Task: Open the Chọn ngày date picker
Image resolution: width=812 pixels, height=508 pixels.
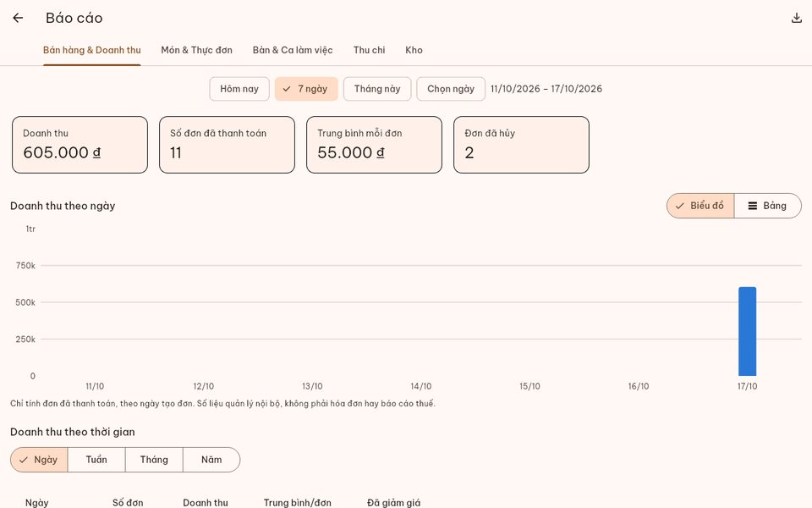Action: click(451, 89)
